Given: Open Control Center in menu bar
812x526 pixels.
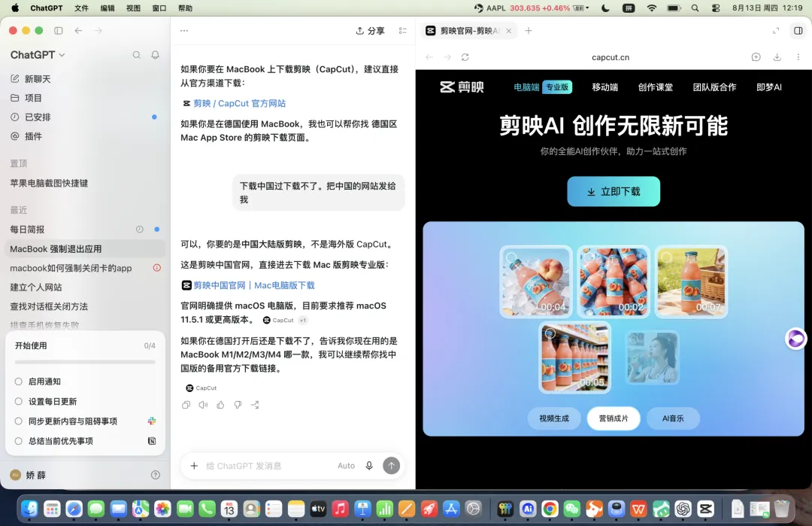Looking at the screenshot, I should 716,8.
